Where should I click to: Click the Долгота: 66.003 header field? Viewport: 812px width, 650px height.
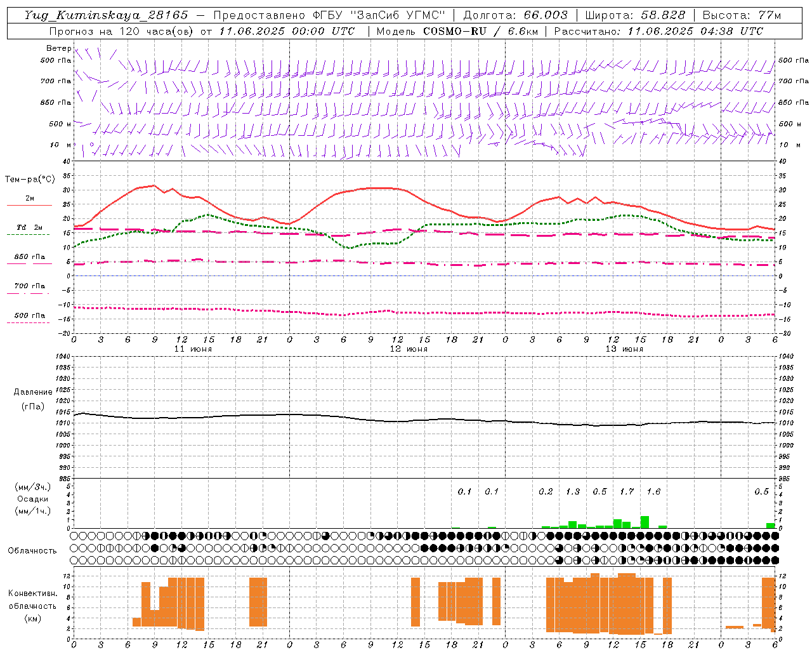516,15
